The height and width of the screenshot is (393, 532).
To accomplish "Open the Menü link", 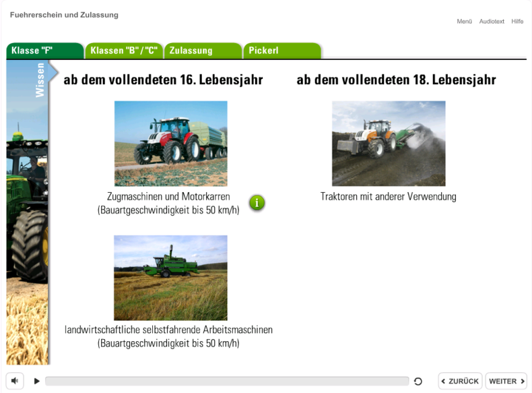I will (464, 22).
